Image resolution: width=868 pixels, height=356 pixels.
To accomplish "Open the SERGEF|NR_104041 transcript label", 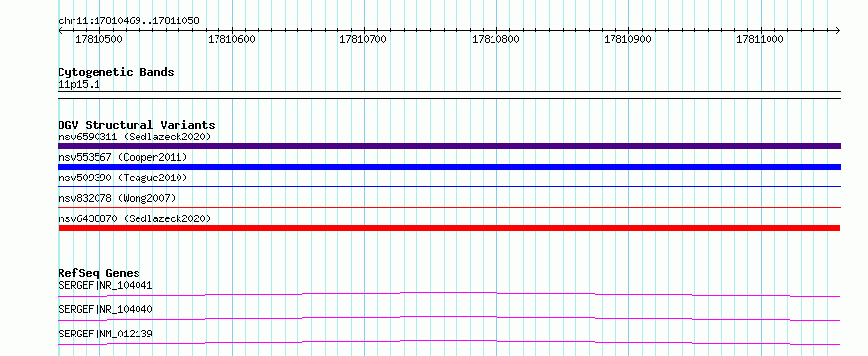I will pos(105,285).
